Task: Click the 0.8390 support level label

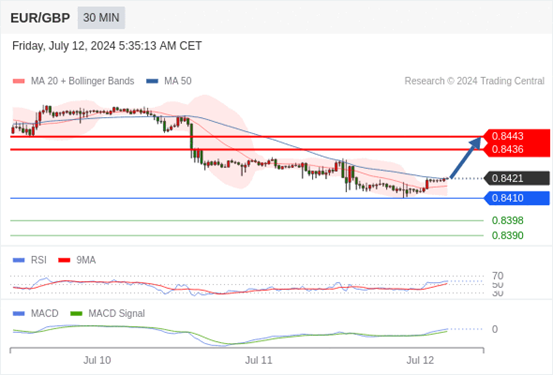Action: pos(508,236)
